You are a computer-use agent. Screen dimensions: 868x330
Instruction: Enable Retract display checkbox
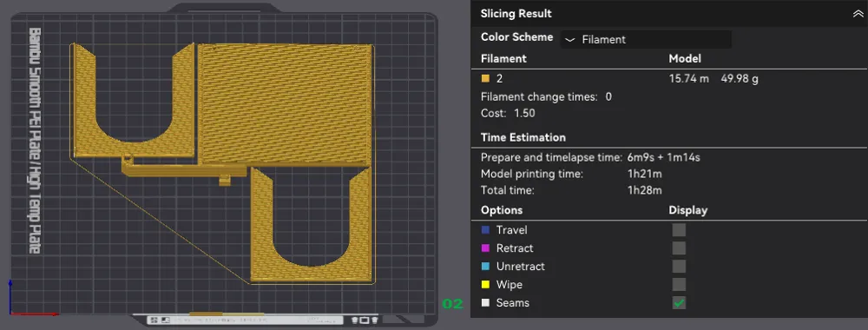tap(679, 248)
